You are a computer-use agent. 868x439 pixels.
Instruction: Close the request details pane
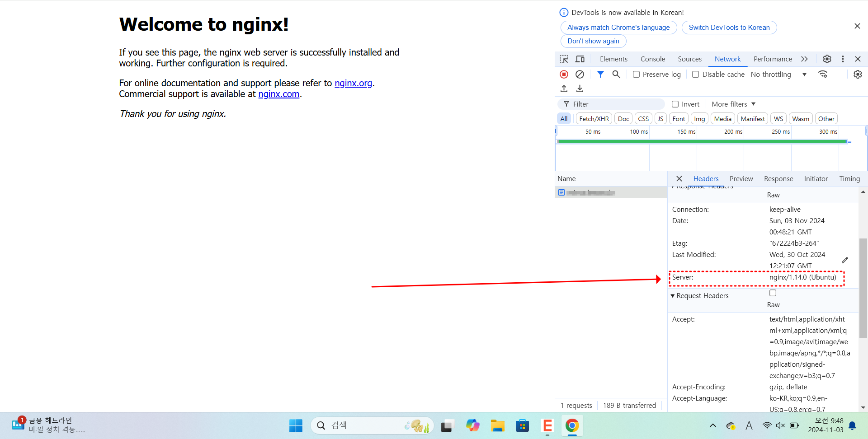pos(679,179)
